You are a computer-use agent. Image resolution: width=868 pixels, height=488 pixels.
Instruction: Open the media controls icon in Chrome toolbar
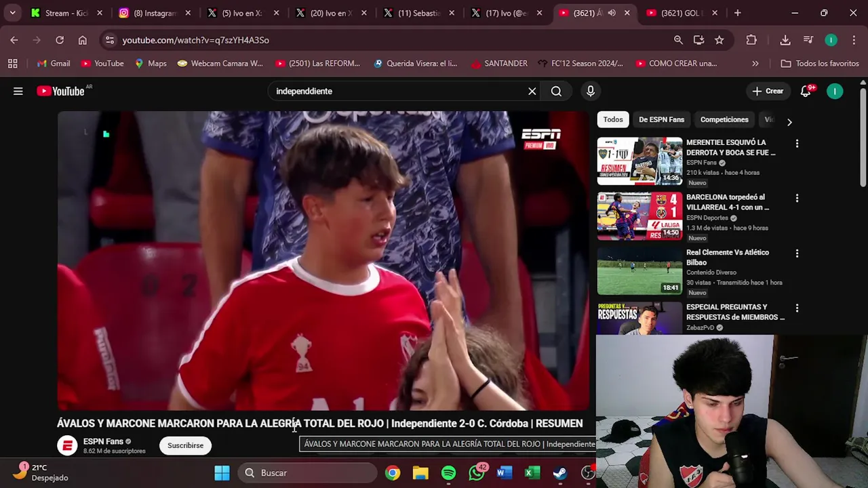(x=808, y=40)
